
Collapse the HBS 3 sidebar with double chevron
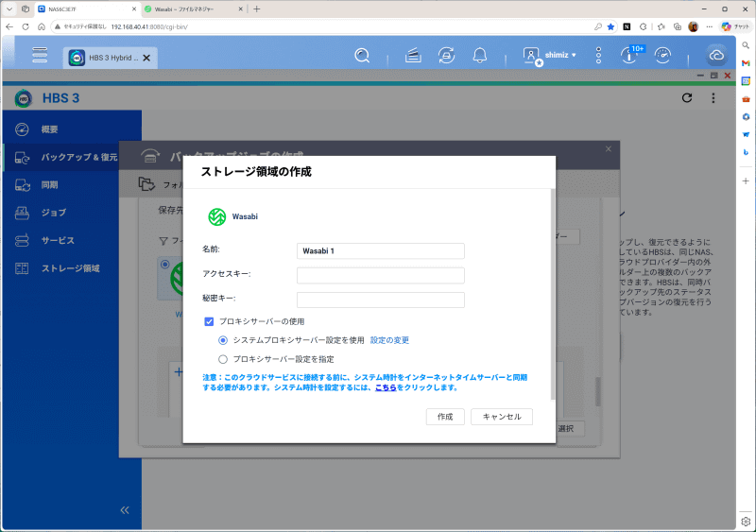(125, 510)
